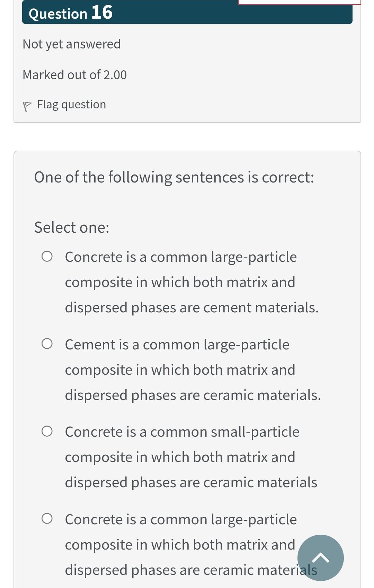
Task: Select the flag marker icon for Question 16
Action: point(27,104)
